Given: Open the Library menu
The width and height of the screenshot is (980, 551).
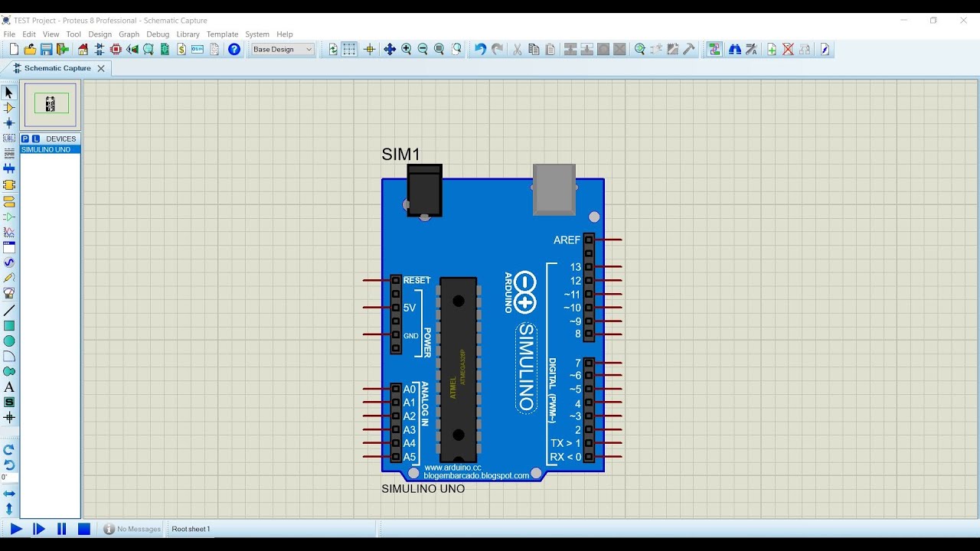Looking at the screenshot, I should pos(188,34).
